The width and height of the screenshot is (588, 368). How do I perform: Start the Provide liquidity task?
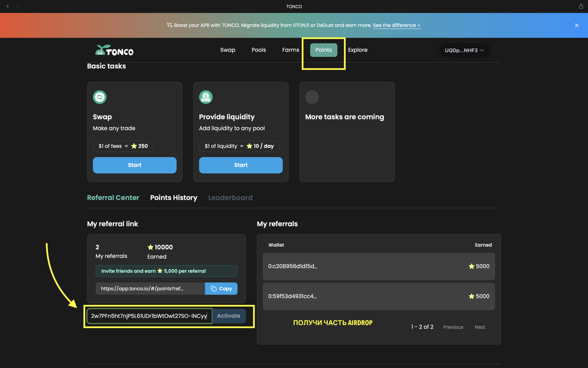241,165
